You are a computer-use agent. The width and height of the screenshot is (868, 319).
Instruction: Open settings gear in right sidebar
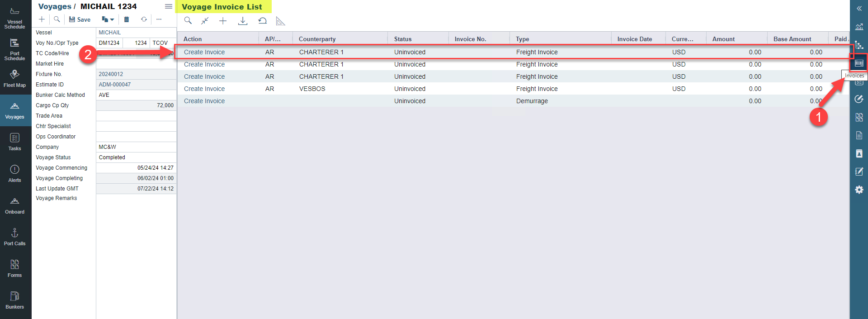[859, 190]
